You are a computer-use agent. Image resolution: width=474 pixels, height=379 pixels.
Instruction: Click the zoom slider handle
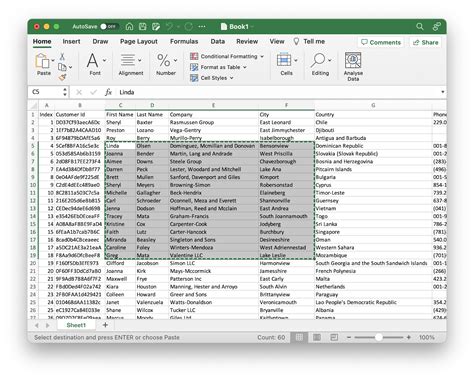click(379, 337)
